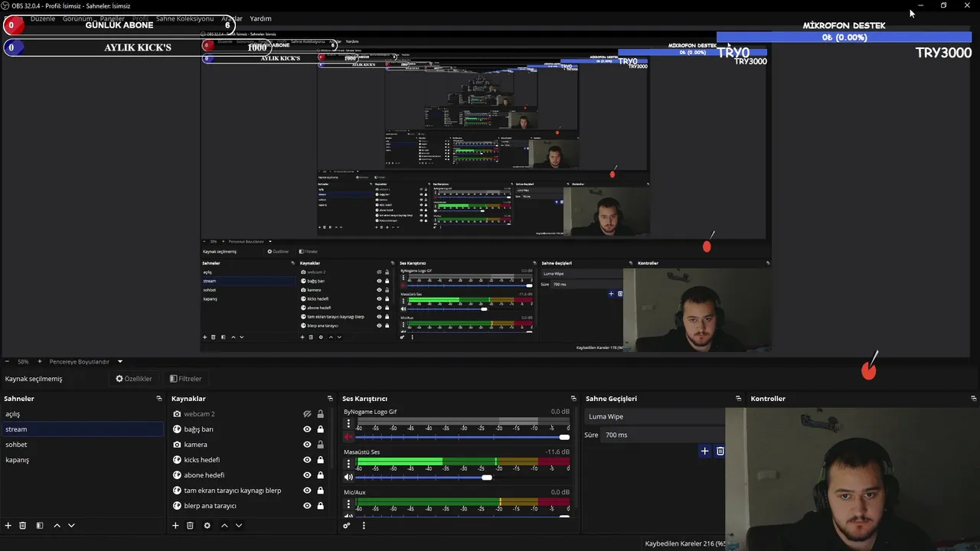Screen dimensions: 980x551
Task: Open the audio mixer bottom three-dot menu
Action: coord(364,526)
